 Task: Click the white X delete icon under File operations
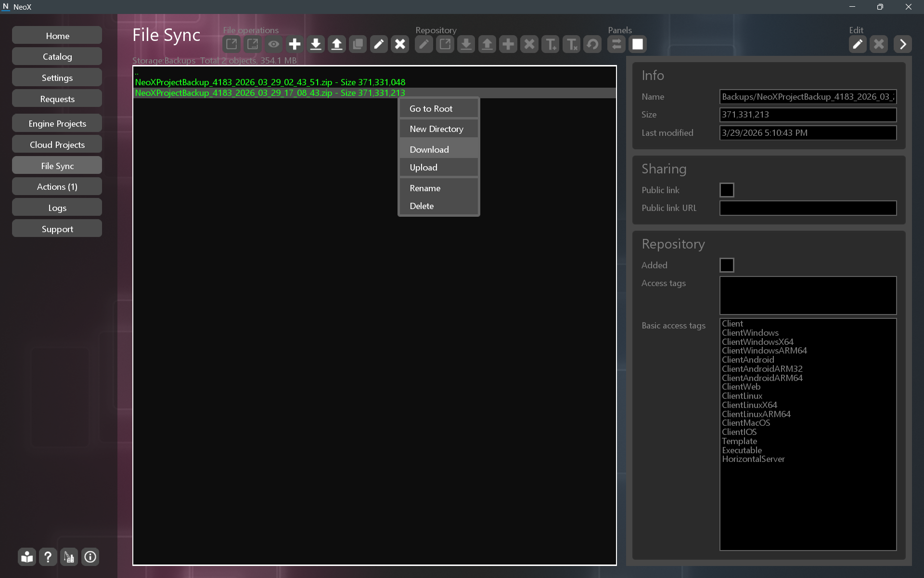tap(400, 44)
